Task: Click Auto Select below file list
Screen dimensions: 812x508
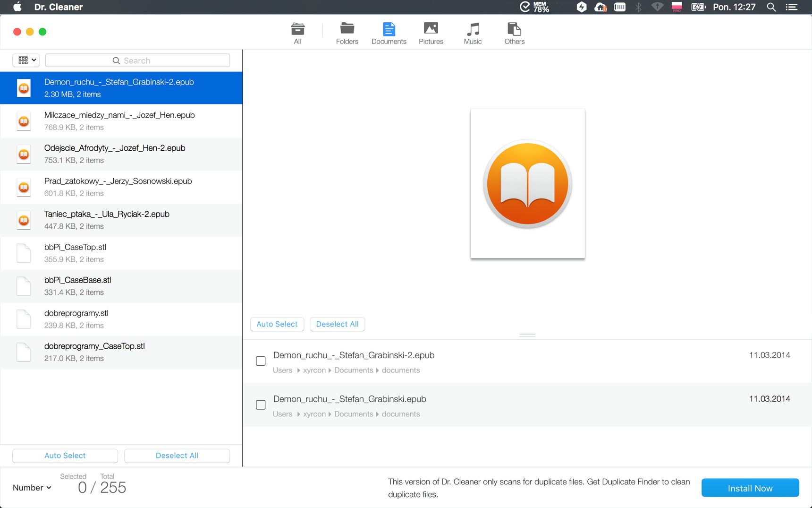Action: click(x=65, y=456)
